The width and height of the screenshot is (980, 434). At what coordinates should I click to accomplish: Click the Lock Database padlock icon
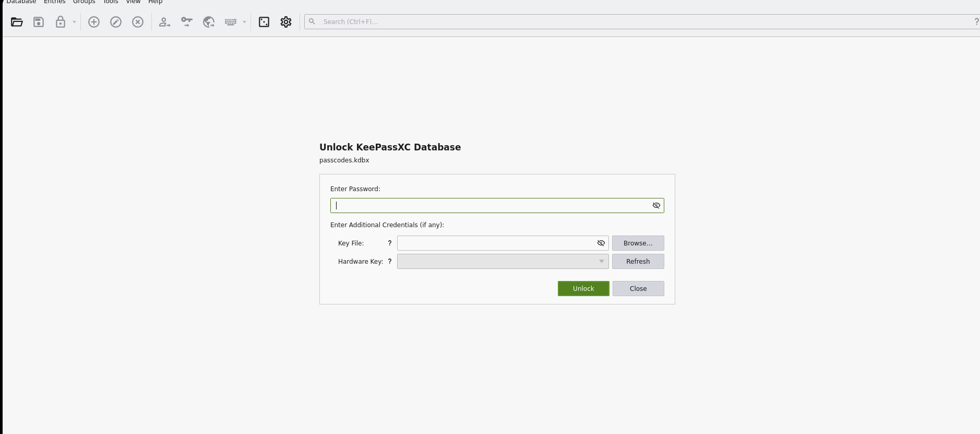tap(61, 22)
